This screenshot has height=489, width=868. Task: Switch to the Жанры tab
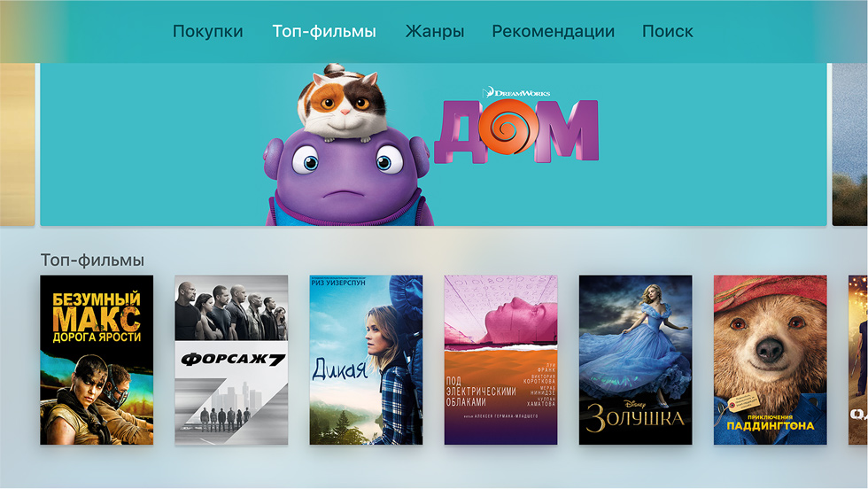(435, 31)
